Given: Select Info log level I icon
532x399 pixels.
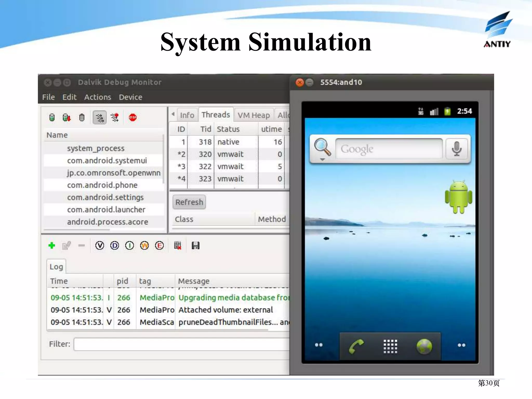Looking at the screenshot, I should 130,245.
